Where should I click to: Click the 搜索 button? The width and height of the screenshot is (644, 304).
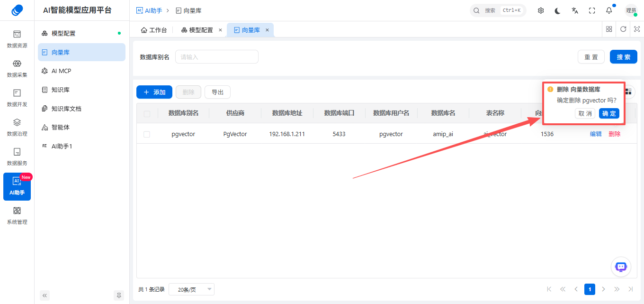[624, 57]
